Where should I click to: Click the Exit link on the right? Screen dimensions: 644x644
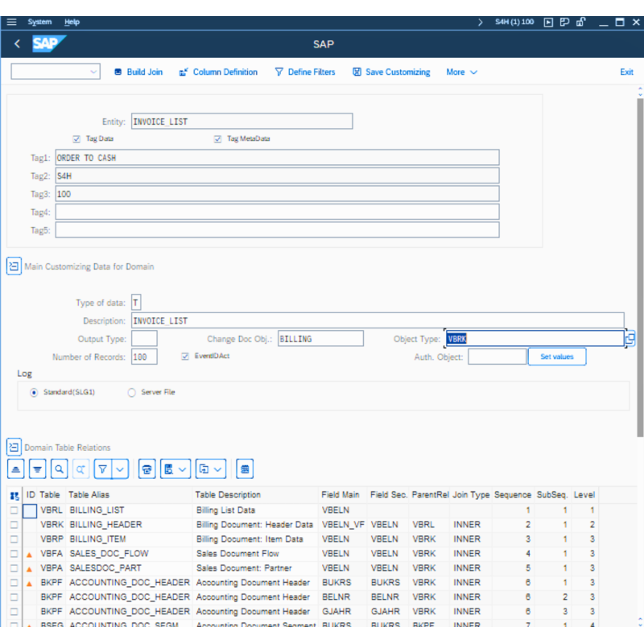pyautogui.click(x=626, y=72)
